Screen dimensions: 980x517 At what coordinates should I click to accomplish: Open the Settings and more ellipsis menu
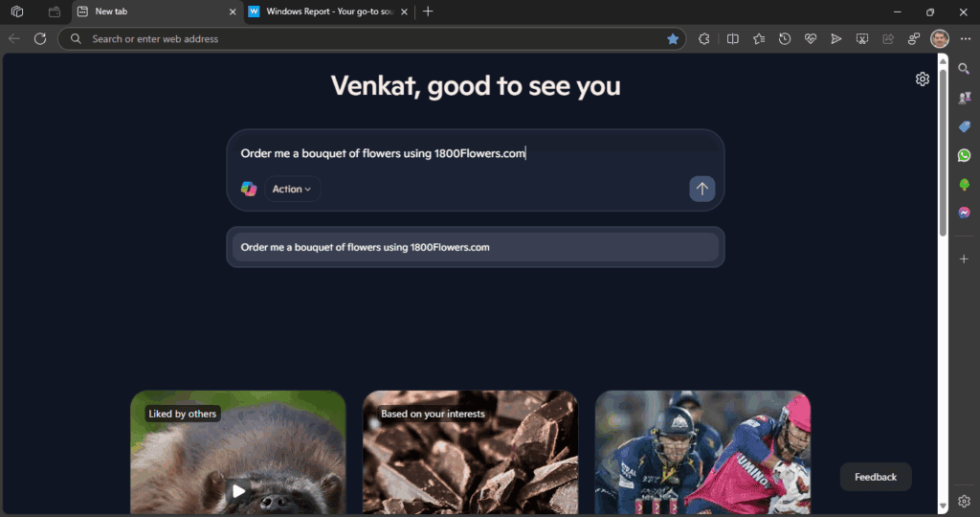pyautogui.click(x=965, y=38)
